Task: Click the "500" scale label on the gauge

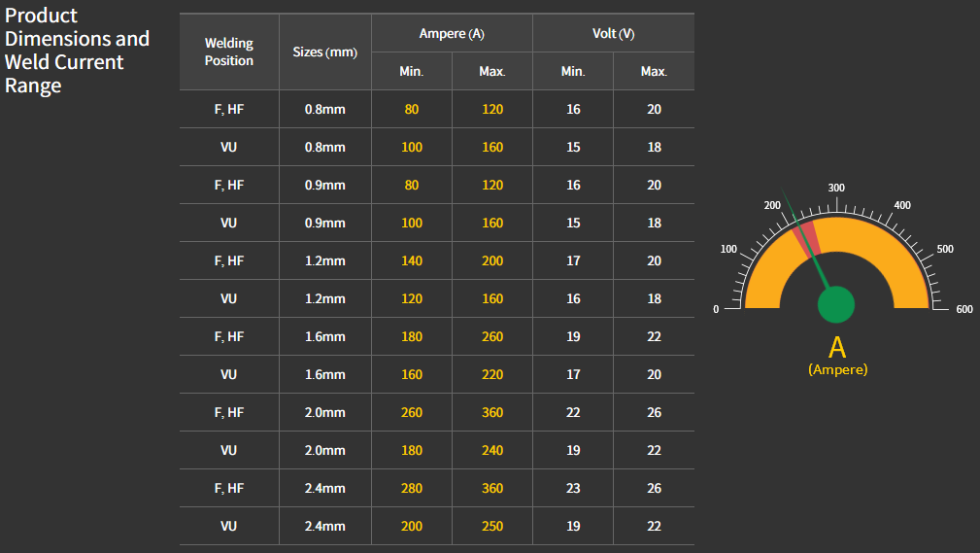Action: [945, 249]
